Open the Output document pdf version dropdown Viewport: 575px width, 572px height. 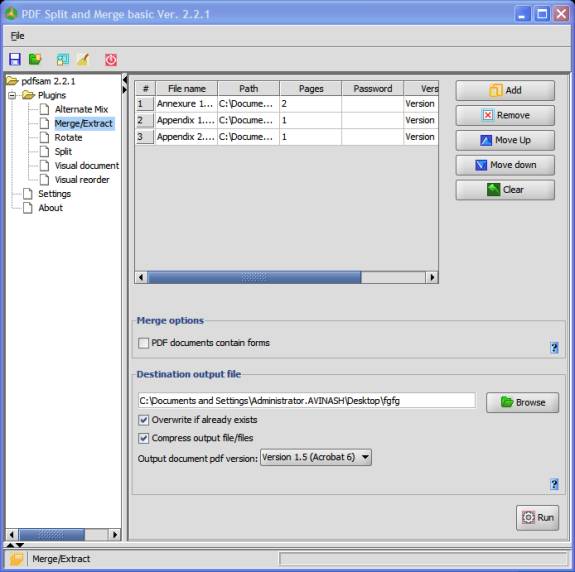coord(316,457)
